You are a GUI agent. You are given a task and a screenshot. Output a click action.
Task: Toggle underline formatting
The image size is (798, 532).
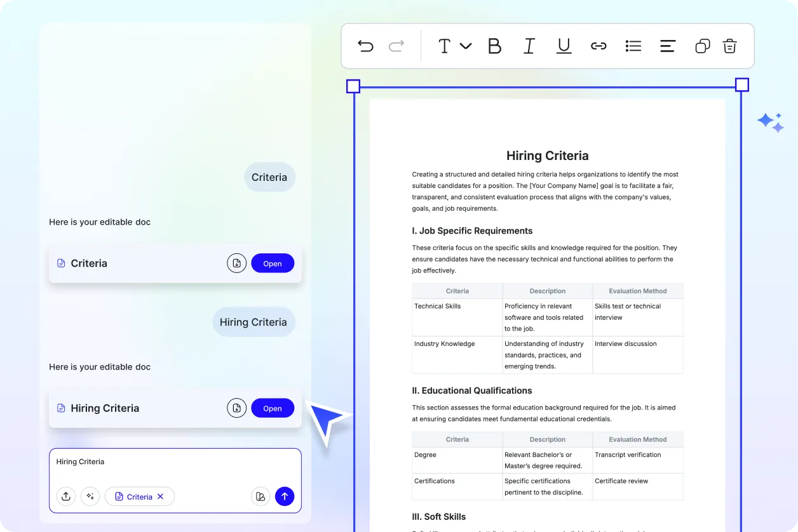click(564, 46)
